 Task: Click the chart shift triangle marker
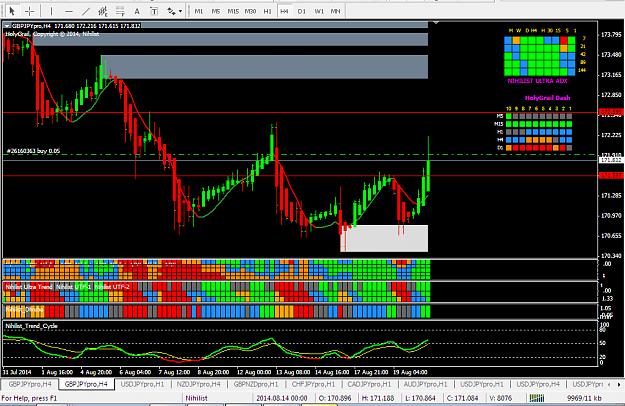[436, 23]
